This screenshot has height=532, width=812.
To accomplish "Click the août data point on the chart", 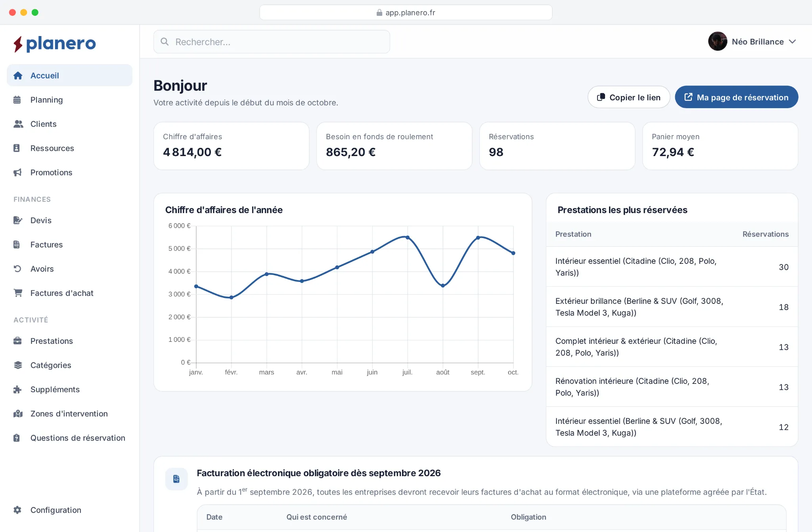I will [442, 286].
